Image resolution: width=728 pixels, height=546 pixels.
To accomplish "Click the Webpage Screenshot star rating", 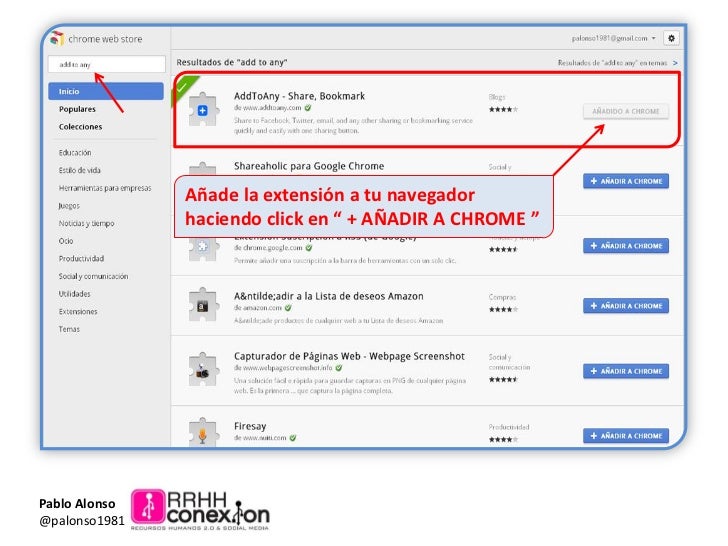I will (503, 379).
